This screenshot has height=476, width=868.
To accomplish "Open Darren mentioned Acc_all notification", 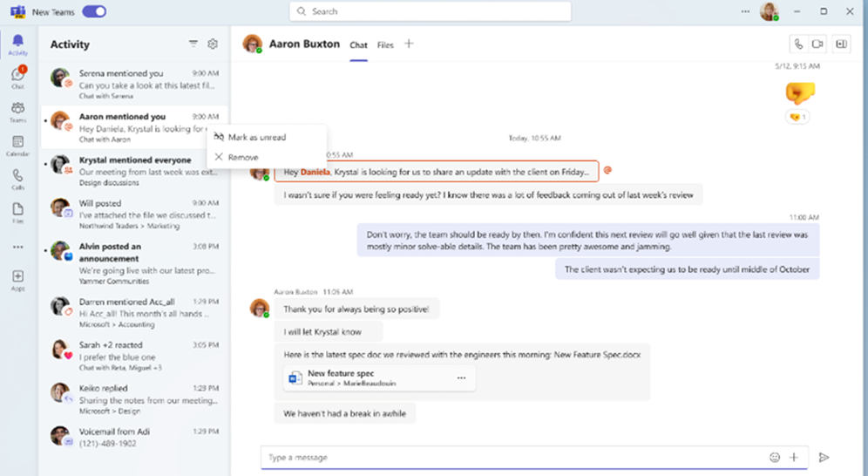I will (134, 312).
